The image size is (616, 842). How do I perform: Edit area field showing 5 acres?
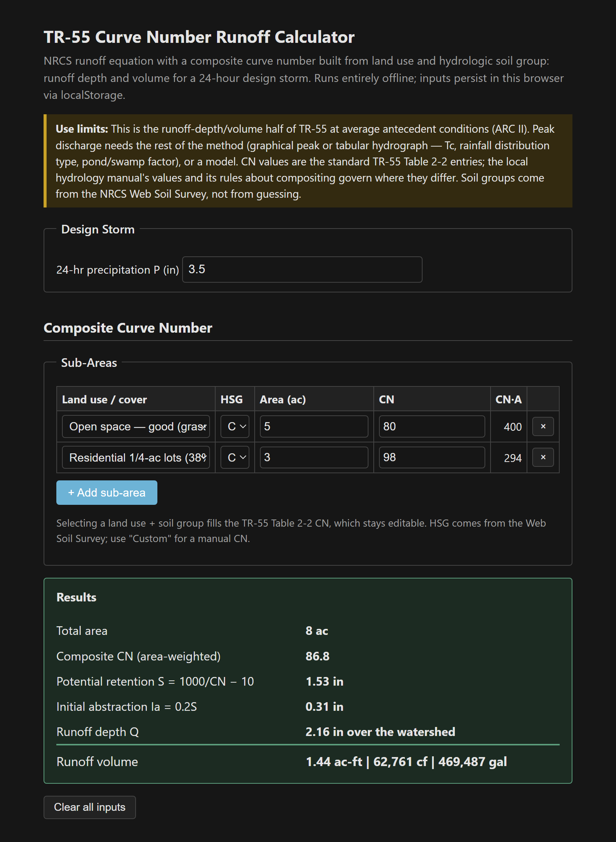[314, 426]
